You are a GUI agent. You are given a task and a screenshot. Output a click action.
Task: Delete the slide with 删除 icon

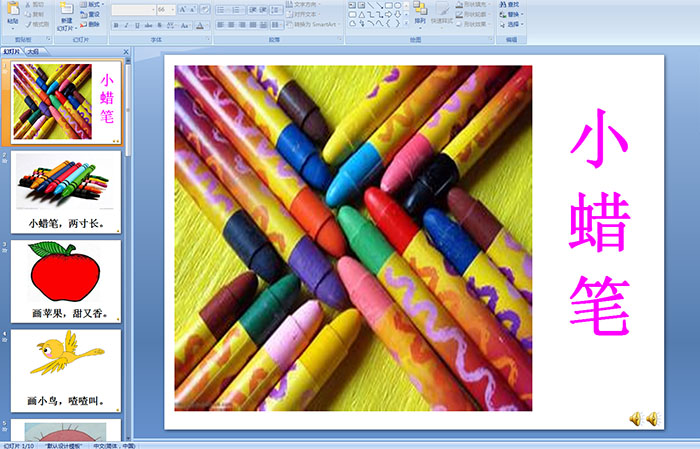[83, 24]
